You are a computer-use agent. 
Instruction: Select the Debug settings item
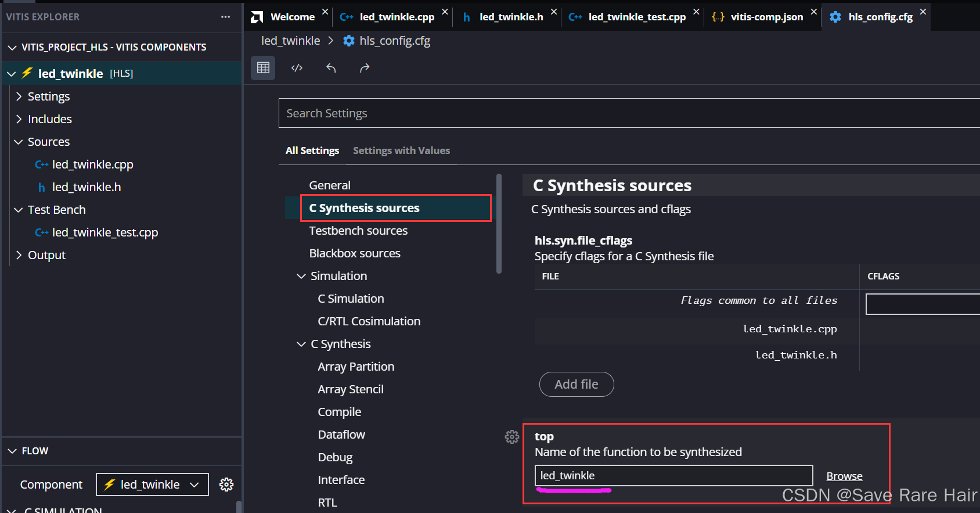pyautogui.click(x=335, y=457)
